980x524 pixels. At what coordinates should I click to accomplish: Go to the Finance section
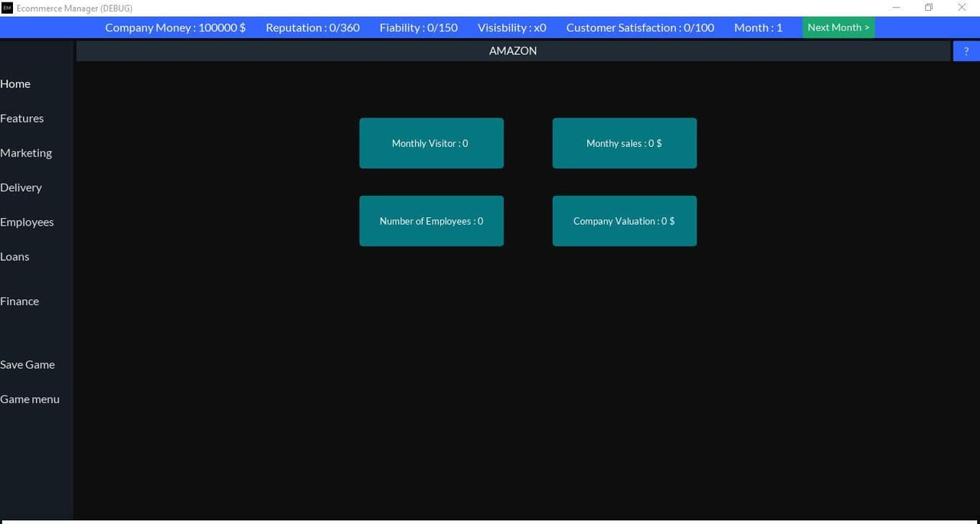point(19,301)
